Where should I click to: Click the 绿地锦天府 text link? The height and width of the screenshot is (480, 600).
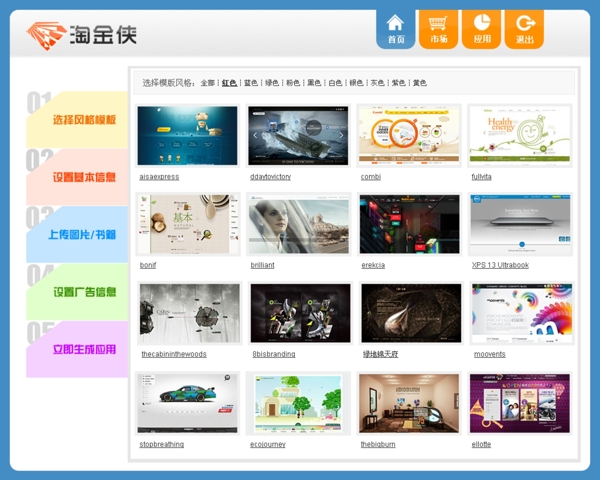coord(380,354)
